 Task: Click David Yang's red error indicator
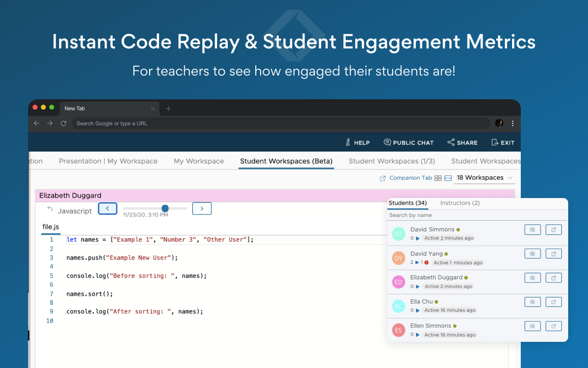pyautogui.click(x=426, y=262)
